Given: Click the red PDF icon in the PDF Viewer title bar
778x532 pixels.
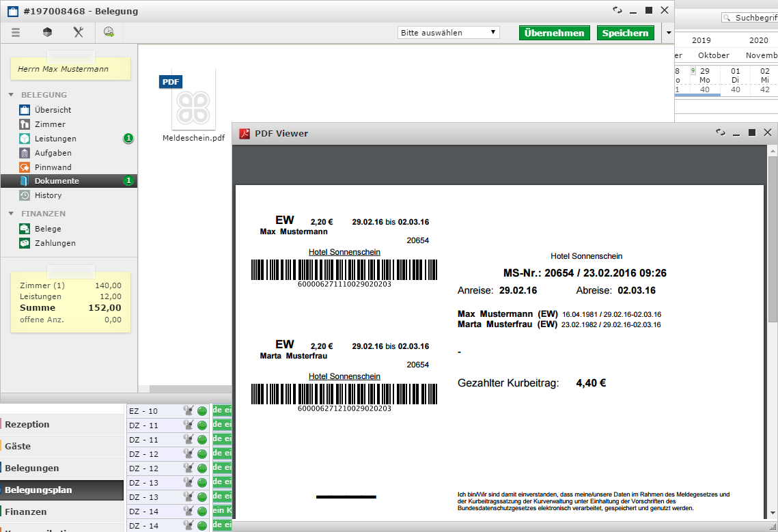Looking at the screenshot, I should tap(245, 133).
